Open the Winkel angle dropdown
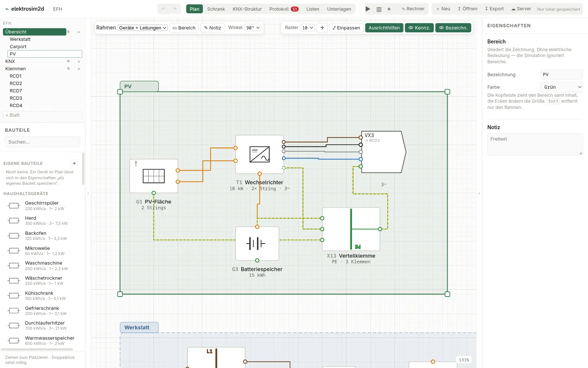This screenshot has height=368, width=588. 253,28
